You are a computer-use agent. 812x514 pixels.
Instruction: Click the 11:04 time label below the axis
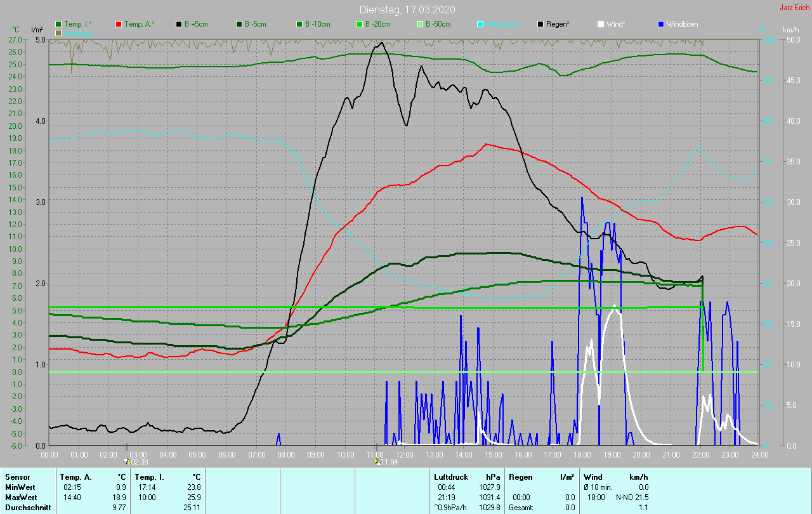click(390, 462)
